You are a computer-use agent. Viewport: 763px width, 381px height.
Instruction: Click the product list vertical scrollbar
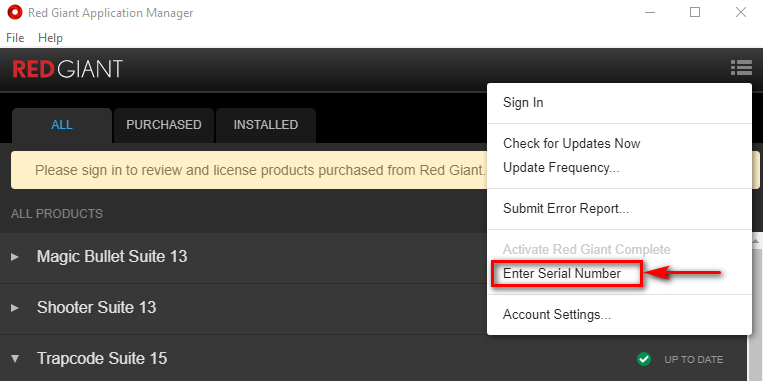(755, 307)
